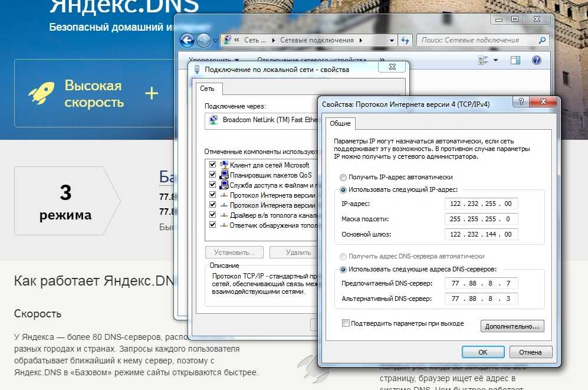Uncheck Ответчик обнаружения топологии component

click(x=213, y=225)
